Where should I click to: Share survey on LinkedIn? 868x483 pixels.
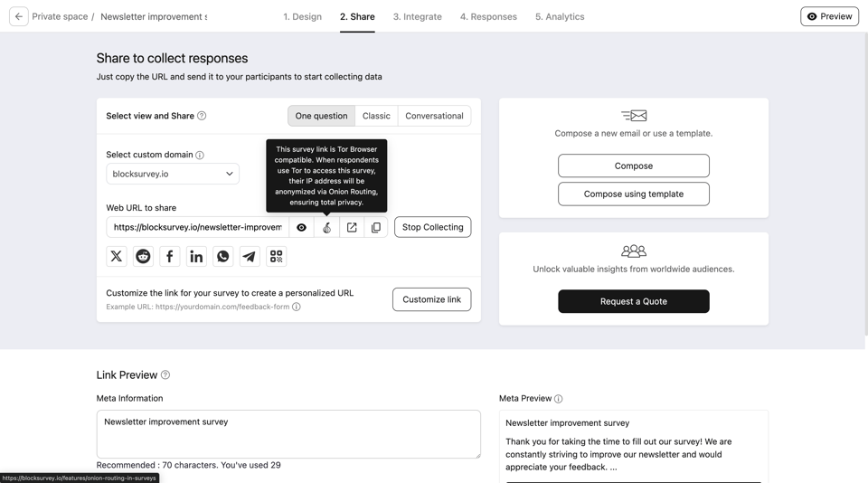click(196, 257)
